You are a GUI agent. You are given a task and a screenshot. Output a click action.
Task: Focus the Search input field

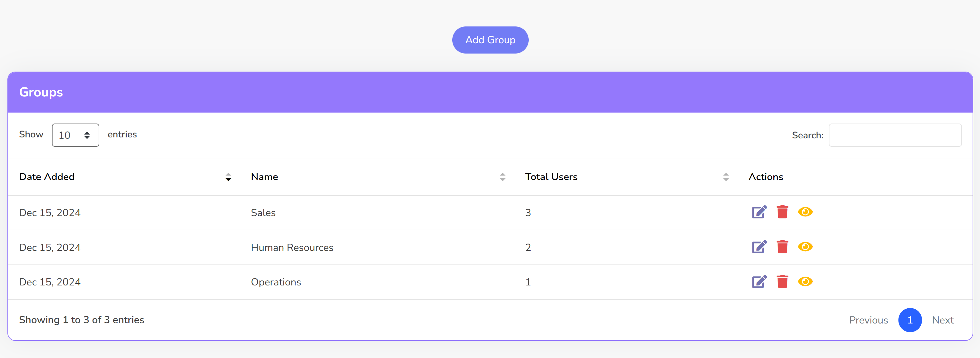[x=895, y=135]
